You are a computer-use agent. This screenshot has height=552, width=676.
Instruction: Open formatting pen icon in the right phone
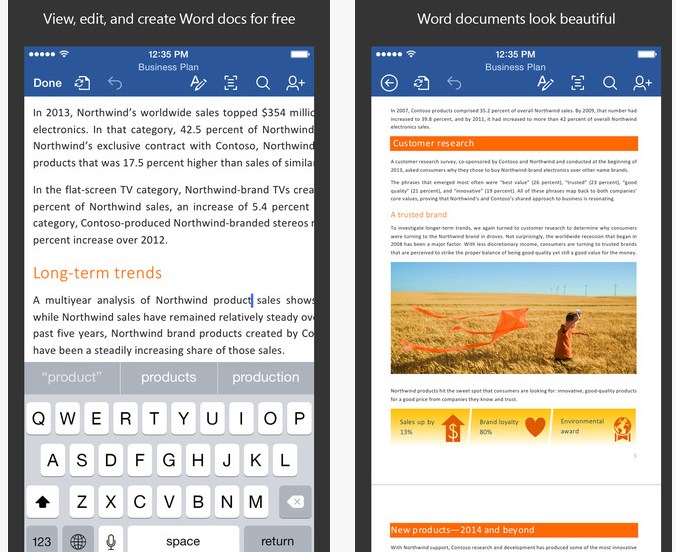(x=545, y=83)
